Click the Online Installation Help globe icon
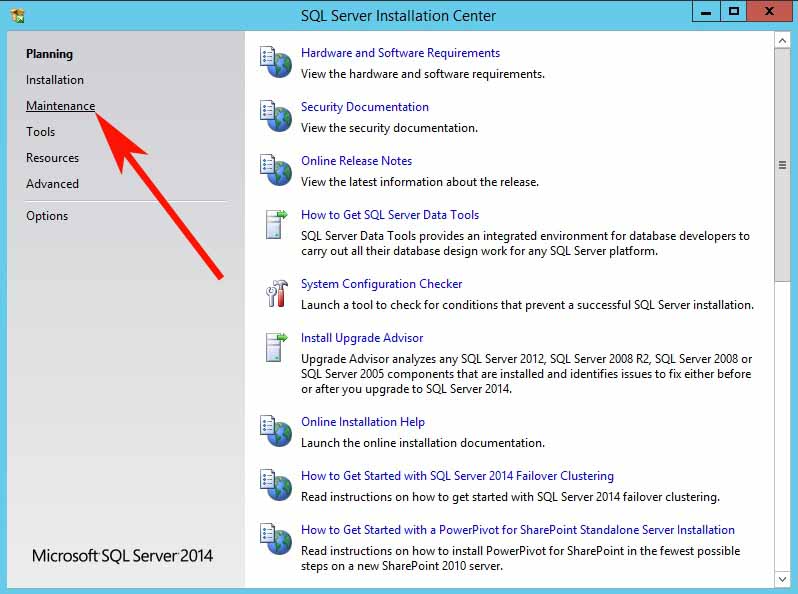This screenshot has width=798, height=594. pyautogui.click(x=276, y=432)
